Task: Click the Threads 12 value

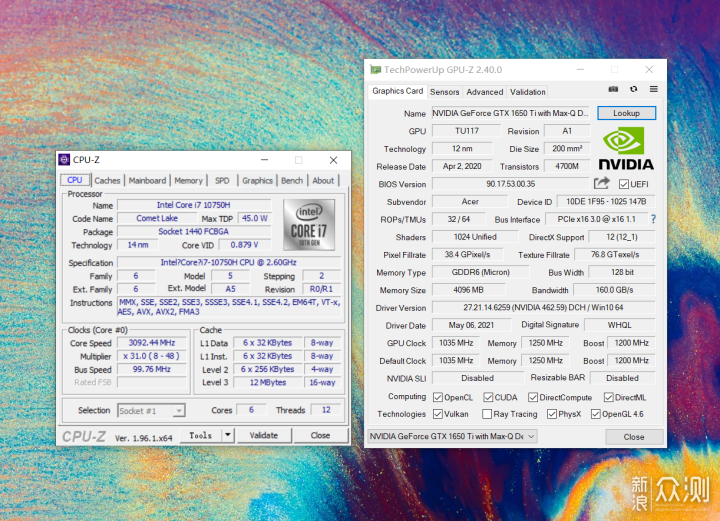Action: (x=326, y=410)
